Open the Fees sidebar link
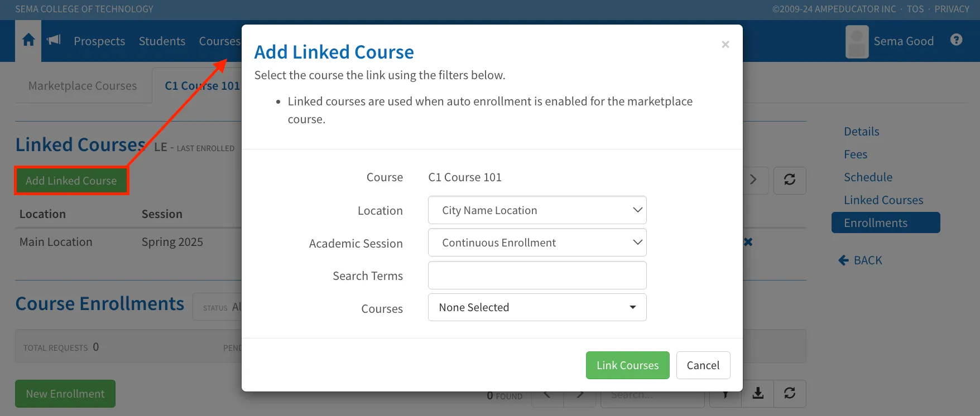Viewport: 980px width, 416px height. [856, 154]
